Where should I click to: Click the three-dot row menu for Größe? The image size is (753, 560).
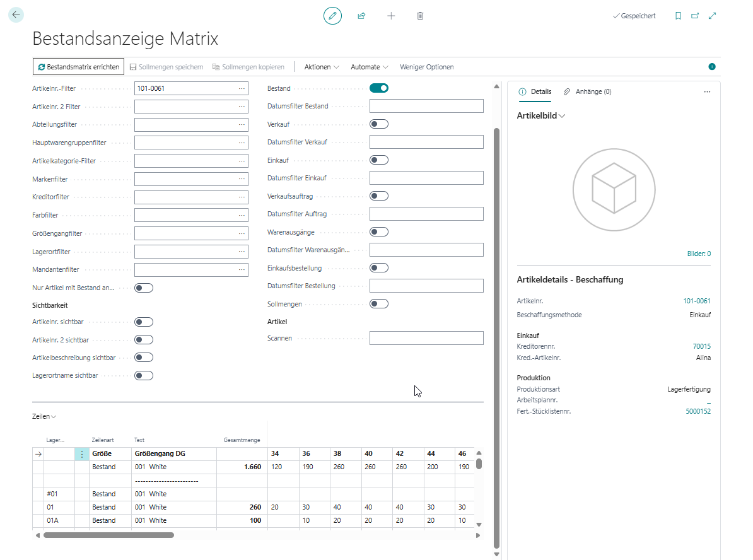point(81,454)
